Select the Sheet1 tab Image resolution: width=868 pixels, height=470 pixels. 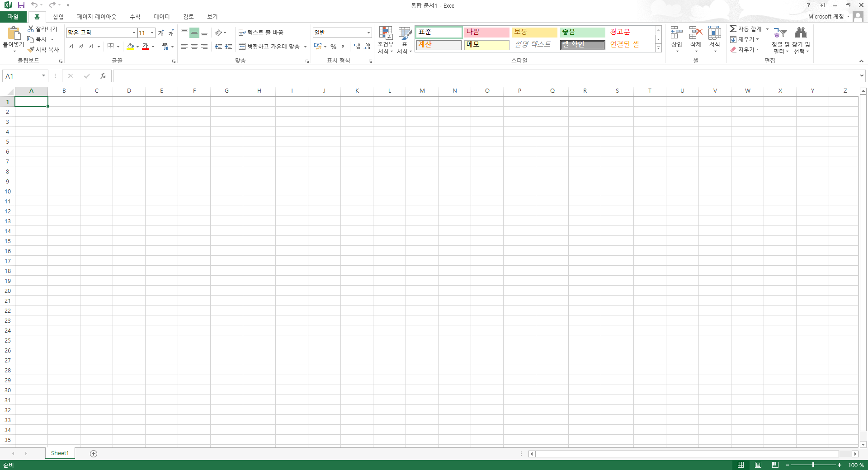click(x=60, y=453)
